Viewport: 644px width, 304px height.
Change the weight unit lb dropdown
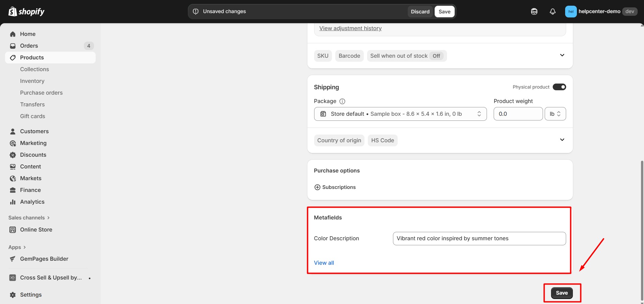tap(555, 114)
